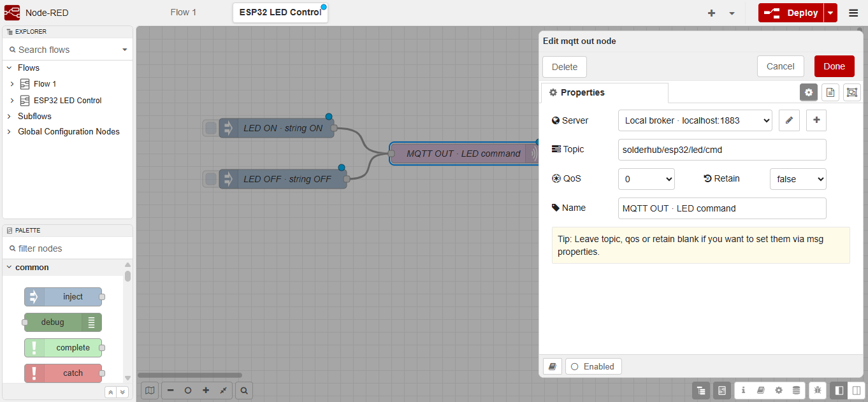Toggle the workspace navigator map icon
The height and width of the screenshot is (402, 868).
(150, 391)
